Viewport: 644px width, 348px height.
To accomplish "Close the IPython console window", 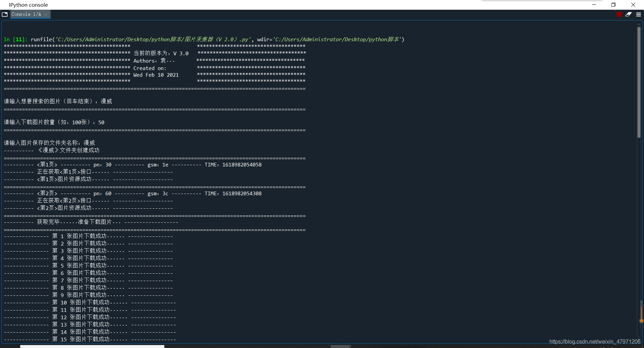I will (633, 5).
